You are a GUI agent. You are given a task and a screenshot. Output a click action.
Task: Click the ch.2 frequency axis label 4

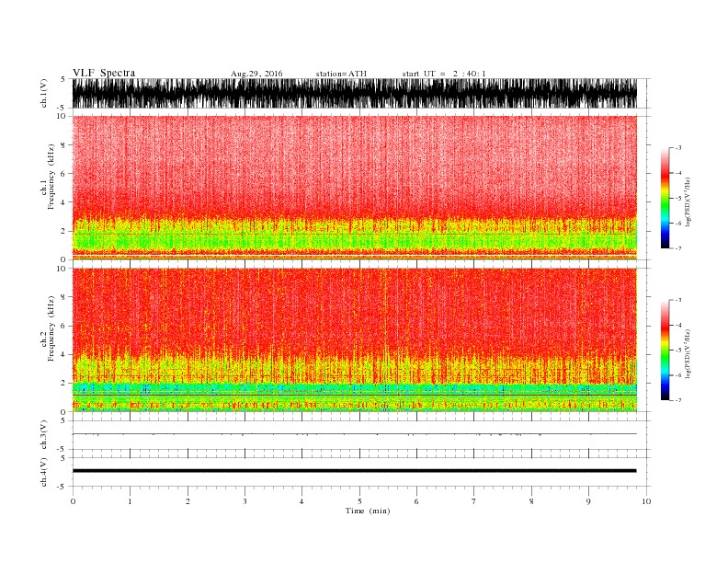pos(63,354)
